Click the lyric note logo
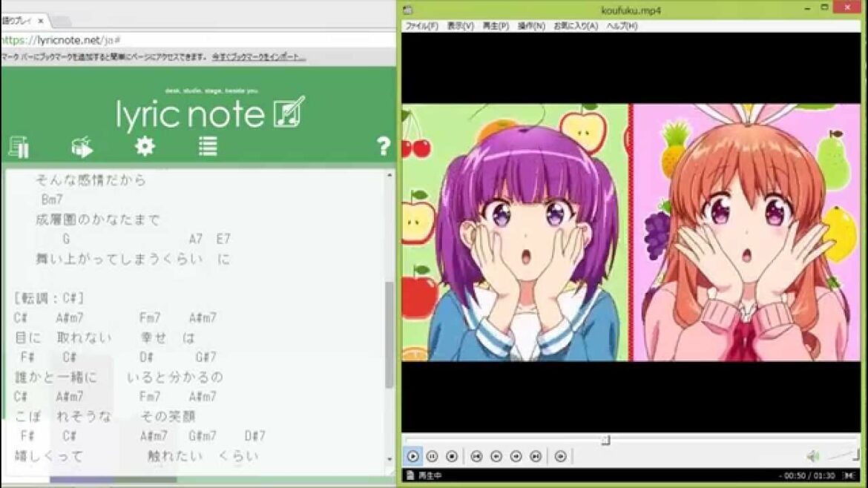The height and width of the screenshot is (488, 868). 209,114
